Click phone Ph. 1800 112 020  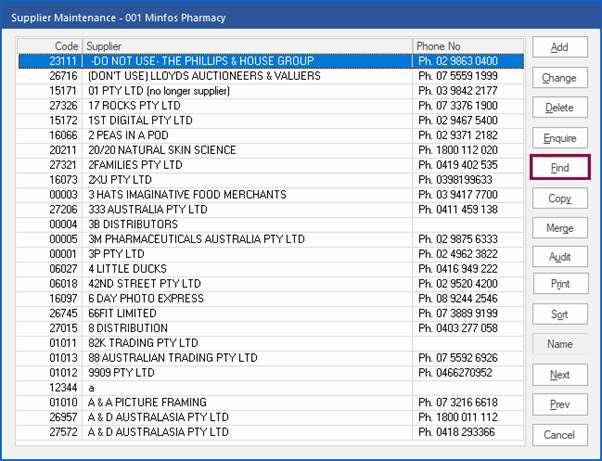coord(458,150)
